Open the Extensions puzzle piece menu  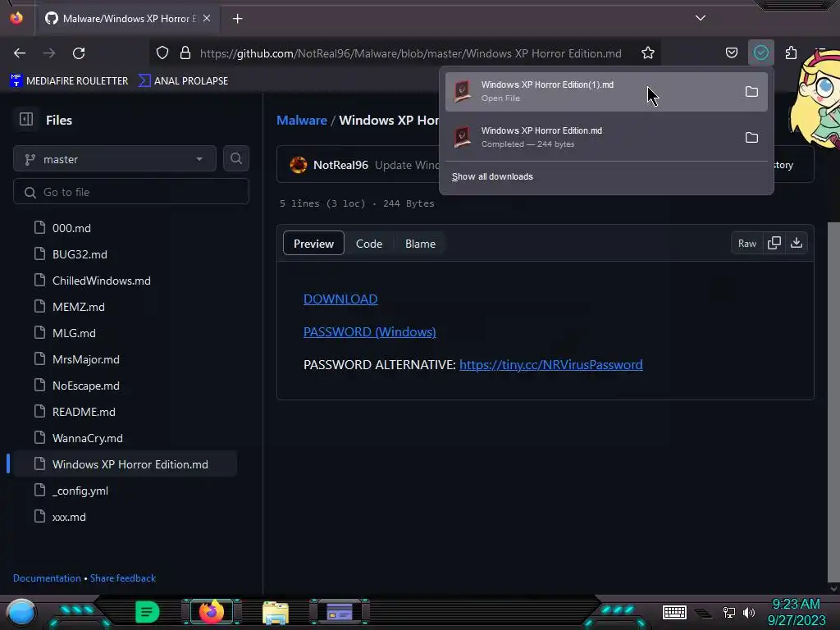[x=791, y=53]
